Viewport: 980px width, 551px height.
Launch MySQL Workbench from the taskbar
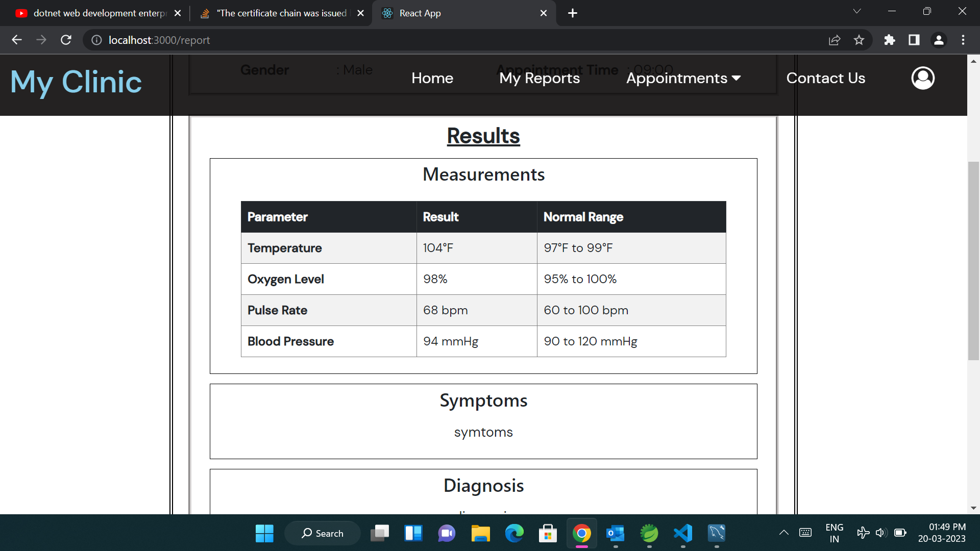point(717,534)
